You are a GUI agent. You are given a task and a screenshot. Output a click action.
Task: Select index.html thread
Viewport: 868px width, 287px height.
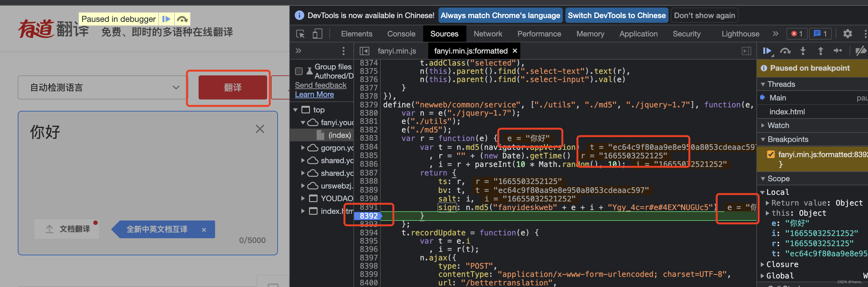tap(787, 112)
